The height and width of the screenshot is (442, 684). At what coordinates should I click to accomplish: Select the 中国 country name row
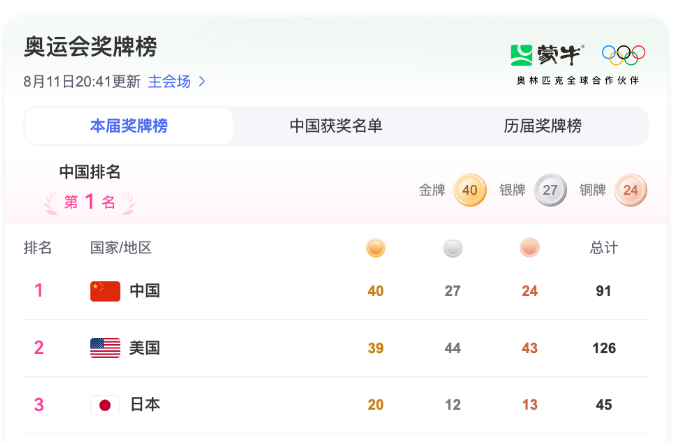pos(336,291)
